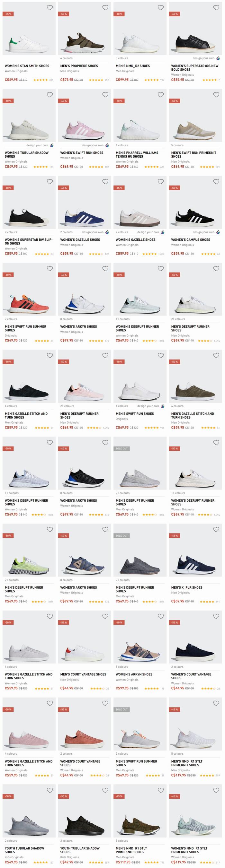Add Women's Stan Smith Shoes to wishlist
225x868 pixels.
(x=50, y=8)
